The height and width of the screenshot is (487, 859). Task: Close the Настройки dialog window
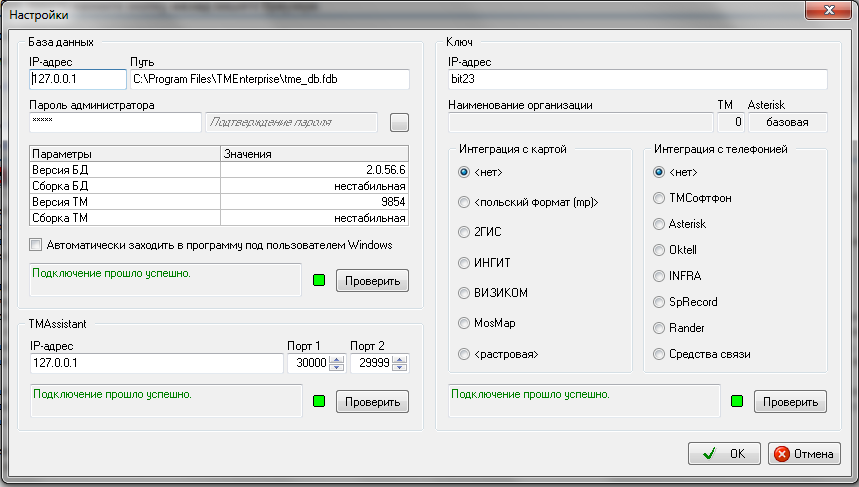[x=828, y=9]
